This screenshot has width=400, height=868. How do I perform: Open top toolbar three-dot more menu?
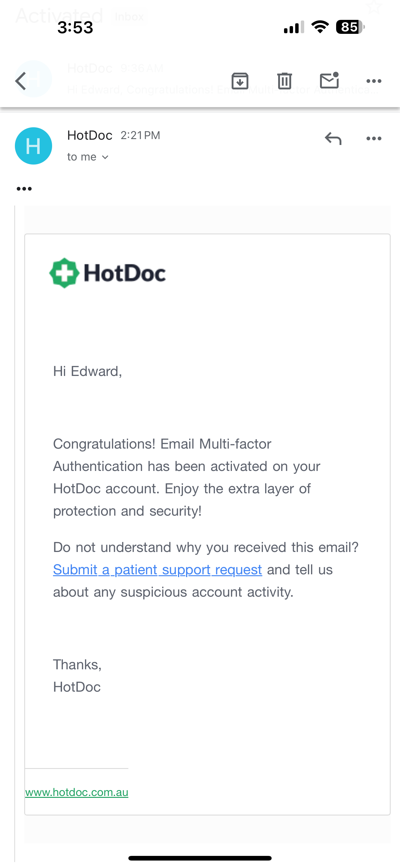[x=374, y=81]
